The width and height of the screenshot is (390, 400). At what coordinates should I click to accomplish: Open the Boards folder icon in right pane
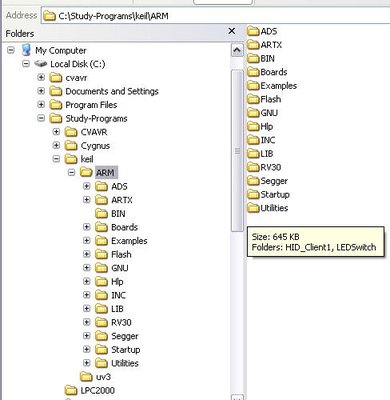pyautogui.click(x=253, y=72)
